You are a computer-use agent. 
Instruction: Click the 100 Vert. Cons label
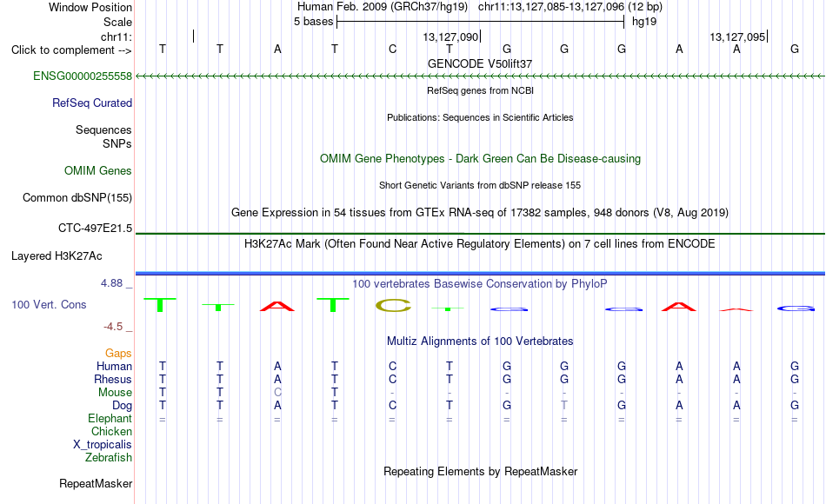tap(49, 304)
